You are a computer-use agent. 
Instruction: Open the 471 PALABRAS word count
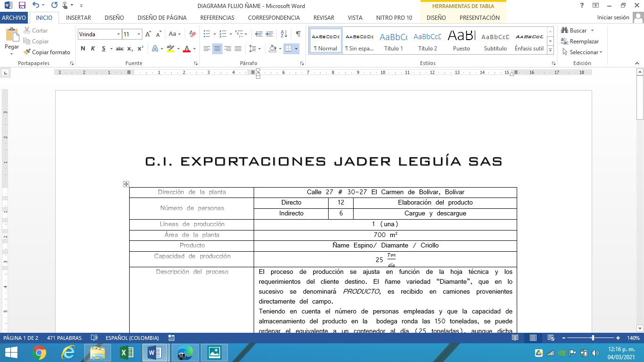pos(64,338)
